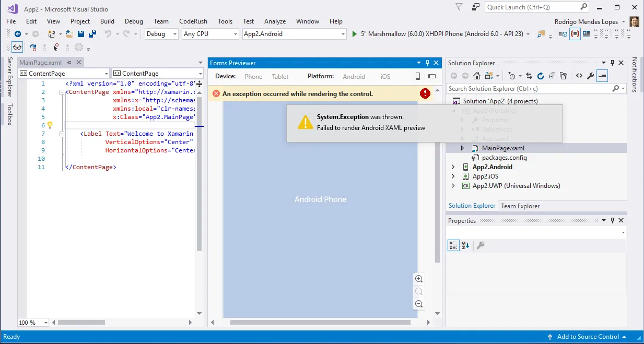
Task: Open the left ContentPage navigation dropdown
Action: click(x=64, y=74)
